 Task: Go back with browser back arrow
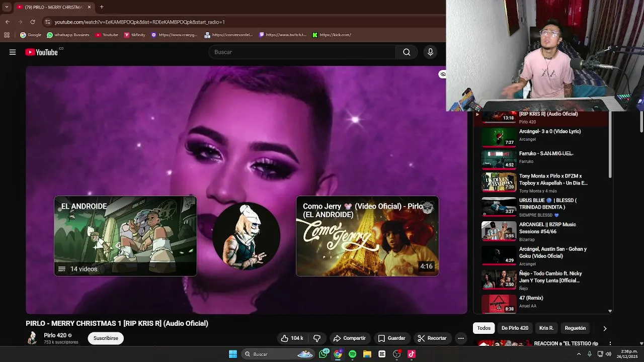(x=7, y=22)
